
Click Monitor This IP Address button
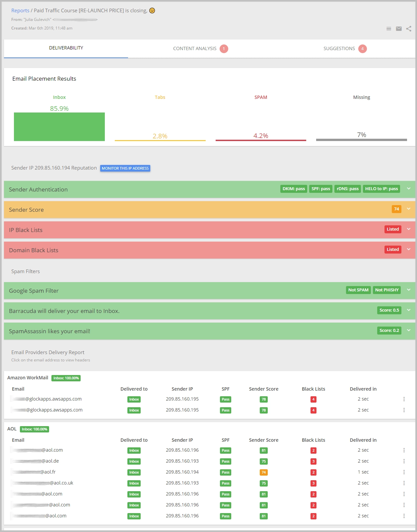coord(125,168)
